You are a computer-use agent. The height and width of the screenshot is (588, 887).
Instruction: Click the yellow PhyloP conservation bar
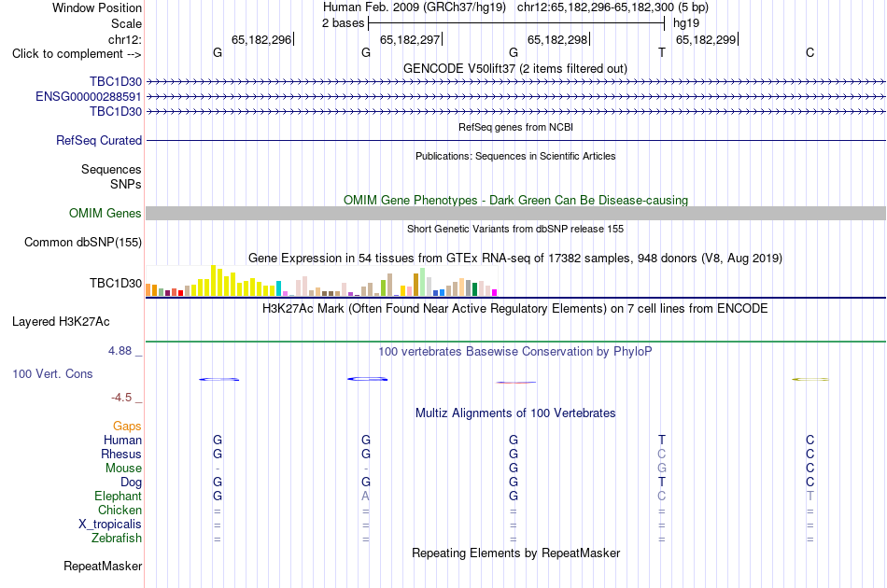[x=810, y=379]
